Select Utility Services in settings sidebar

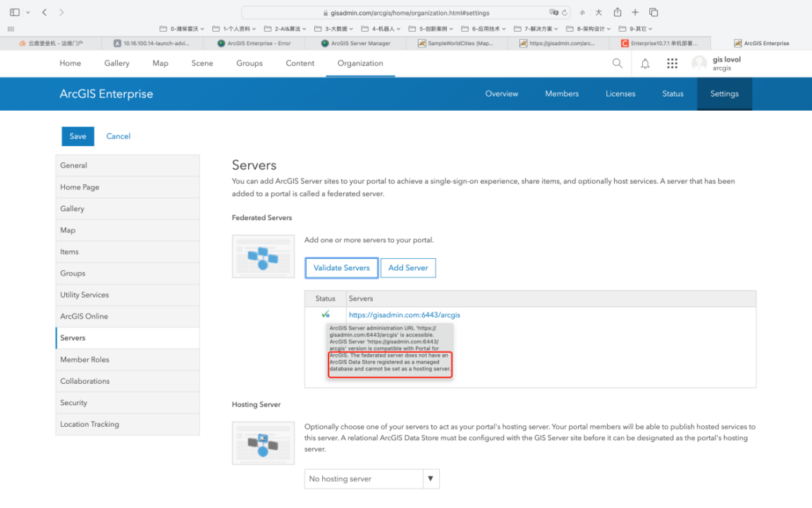click(x=128, y=295)
